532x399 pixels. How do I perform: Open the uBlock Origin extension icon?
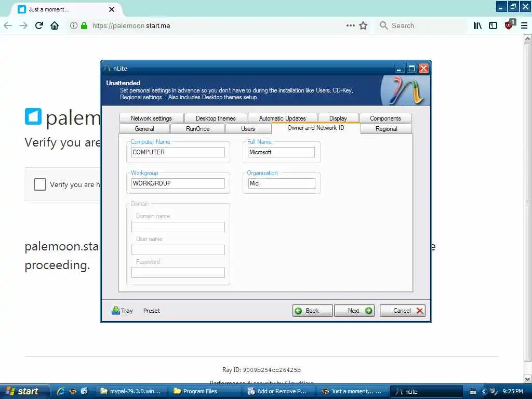[x=509, y=25]
